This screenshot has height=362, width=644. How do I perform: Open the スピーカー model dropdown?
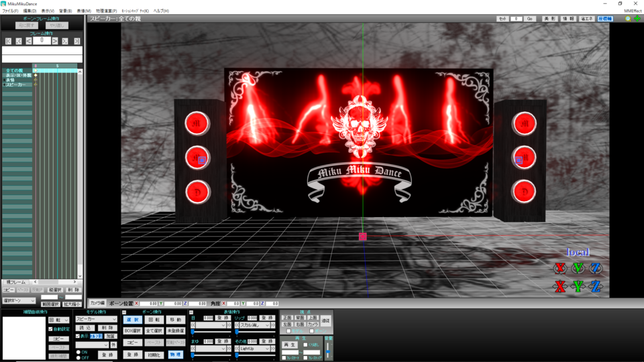click(96, 319)
